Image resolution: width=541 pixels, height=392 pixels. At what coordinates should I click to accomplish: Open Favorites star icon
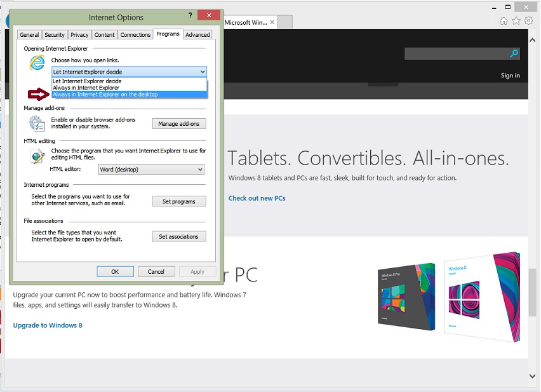(516, 21)
